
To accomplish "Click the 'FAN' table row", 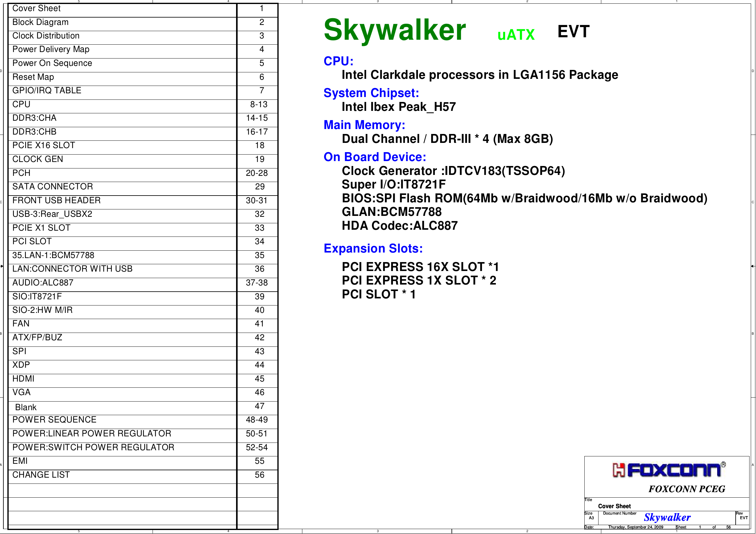I will click(x=143, y=326).
